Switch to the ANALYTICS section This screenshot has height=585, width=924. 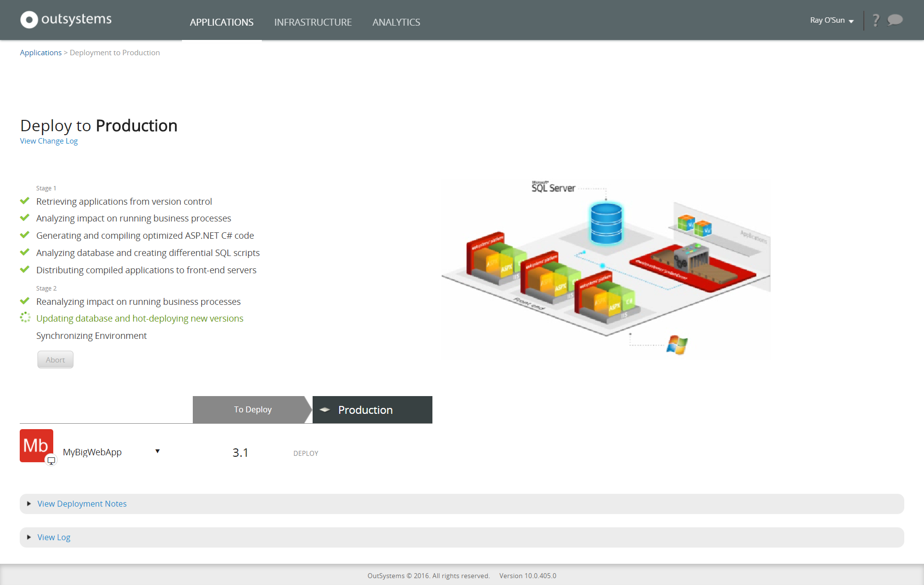[396, 22]
